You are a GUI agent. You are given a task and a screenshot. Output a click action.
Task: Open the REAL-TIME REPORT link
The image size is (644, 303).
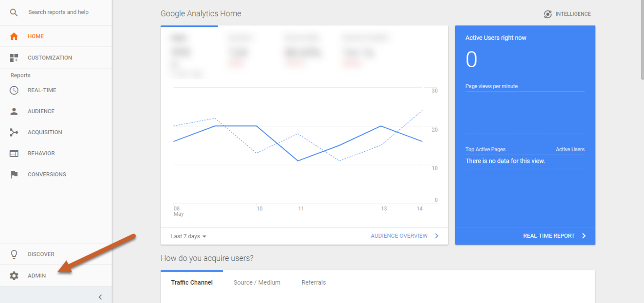[x=549, y=236]
